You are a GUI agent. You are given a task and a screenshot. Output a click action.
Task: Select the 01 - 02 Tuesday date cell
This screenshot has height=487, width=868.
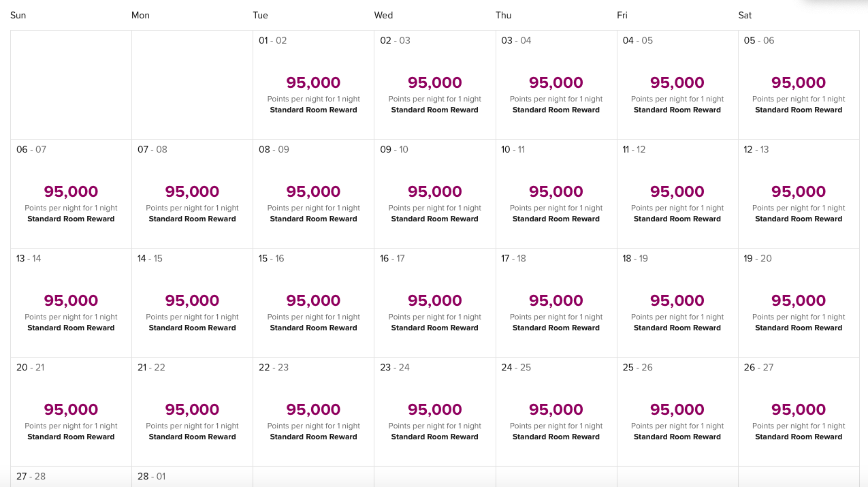pyautogui.click(x=313, y=85)
